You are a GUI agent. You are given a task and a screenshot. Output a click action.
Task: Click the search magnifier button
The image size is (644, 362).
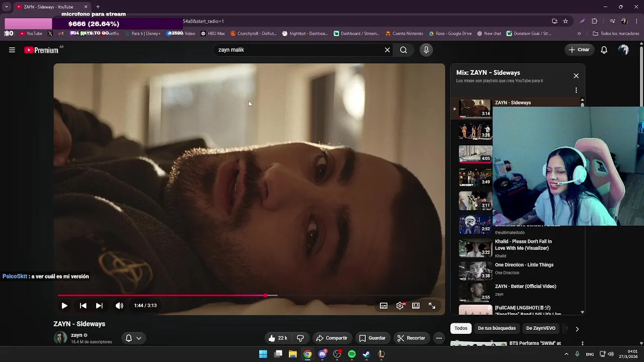404,50
